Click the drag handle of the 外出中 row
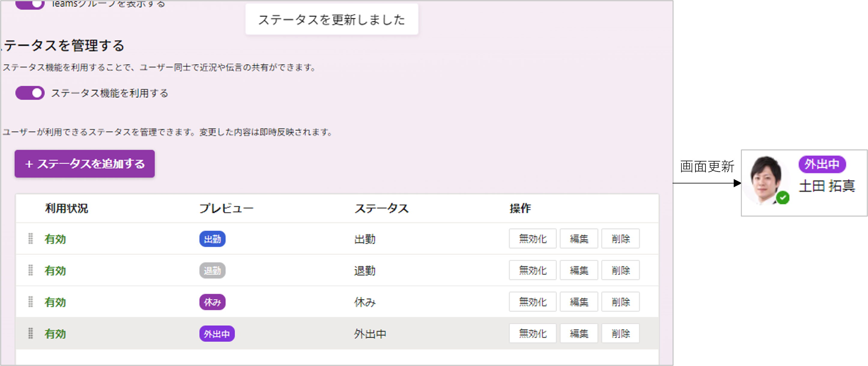Screen dimensions: 868x366 coord(30,333)
